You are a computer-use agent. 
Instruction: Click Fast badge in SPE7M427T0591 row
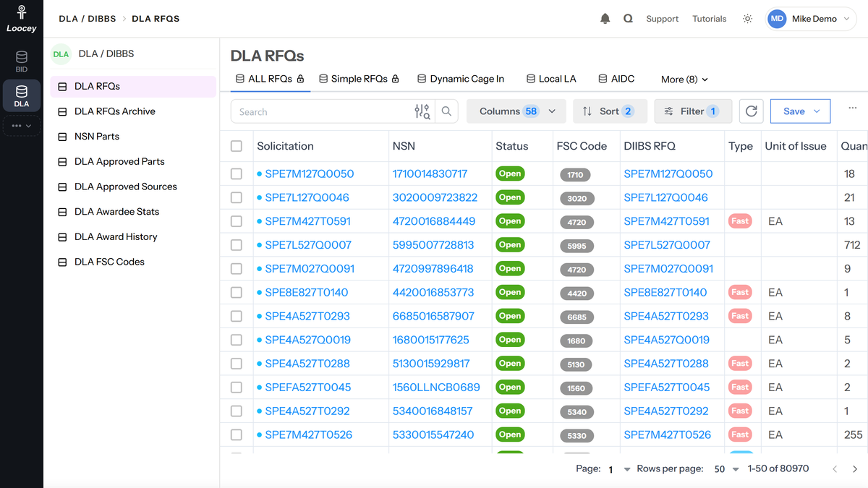point(739,221)
